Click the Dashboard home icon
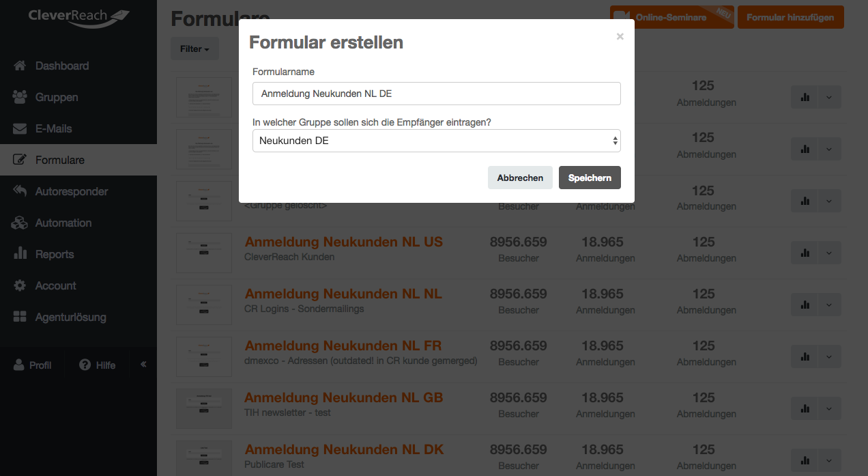Screen dimensions: 868x476 [x=20, y=66]
